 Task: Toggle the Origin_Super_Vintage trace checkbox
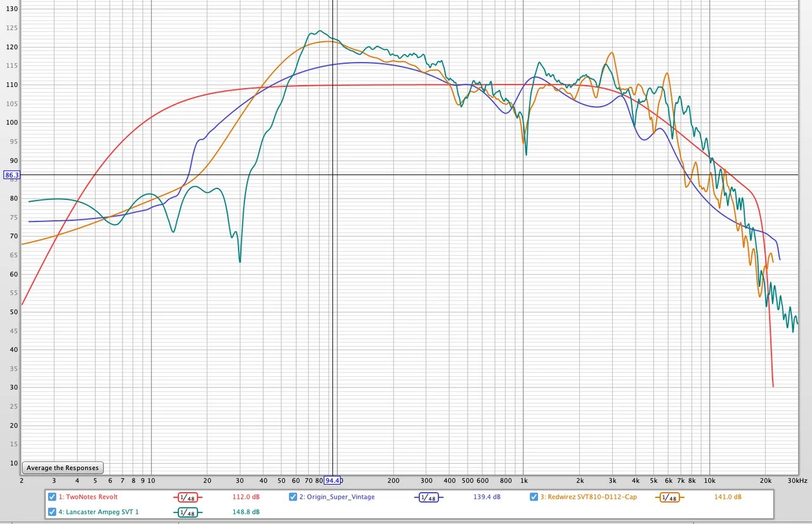tap(293, 497)
